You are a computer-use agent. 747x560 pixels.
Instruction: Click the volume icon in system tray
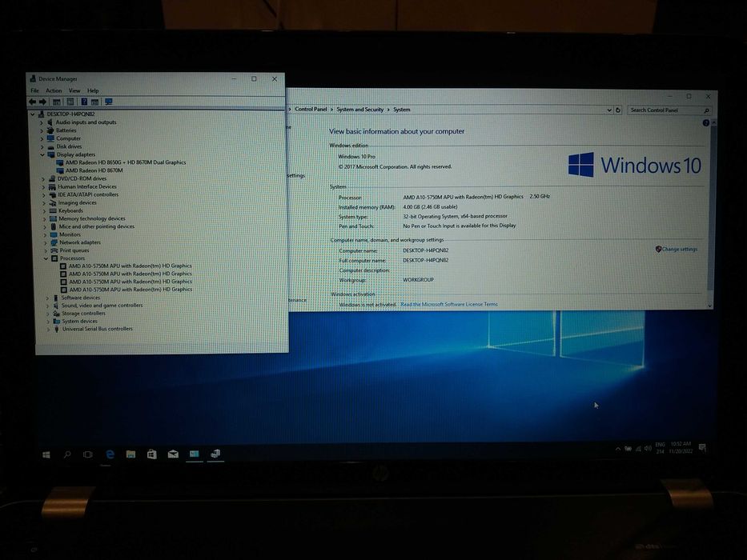pyautogui.click(x=648, y=448)
